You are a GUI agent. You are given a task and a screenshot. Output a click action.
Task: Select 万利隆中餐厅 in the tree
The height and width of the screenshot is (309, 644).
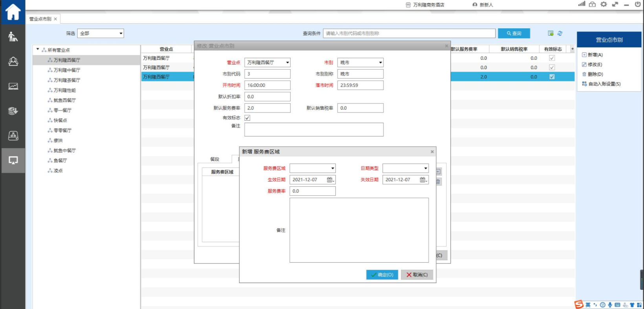point(67,70)
